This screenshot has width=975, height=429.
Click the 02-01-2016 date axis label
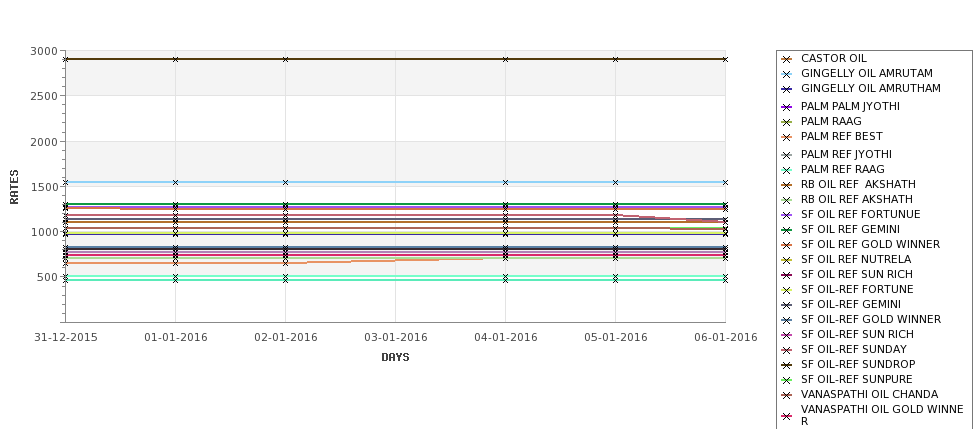pyautogui.click(x=285, y=337)
